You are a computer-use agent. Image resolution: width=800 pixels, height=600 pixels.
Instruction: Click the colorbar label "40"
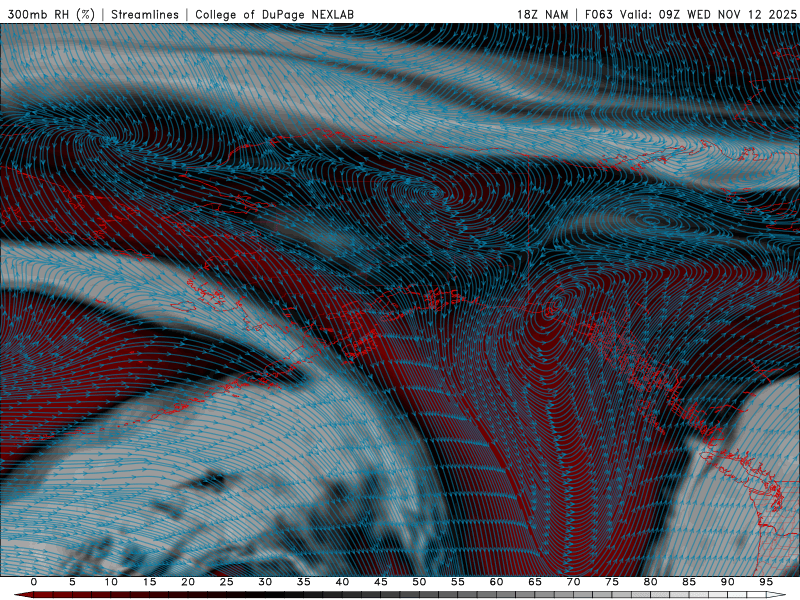[342, 582]
